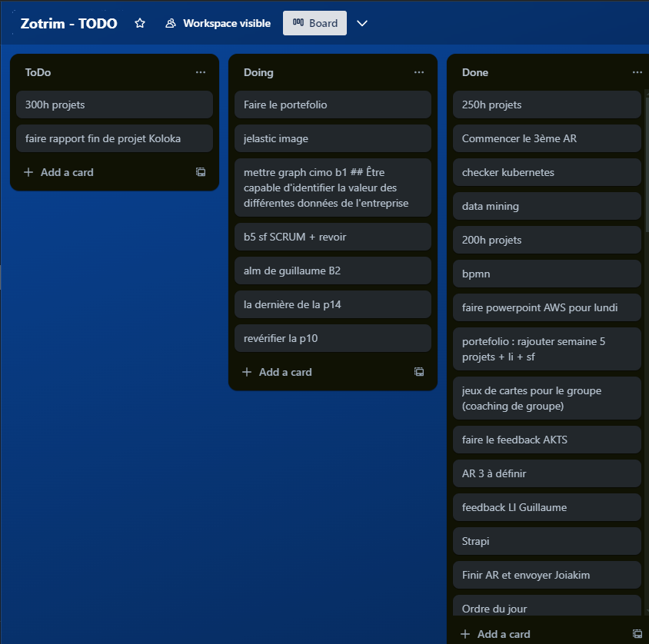Screen dimensions: 649x644
Task: Star the Zotrim - TODO board
Action: coord(140,24)
